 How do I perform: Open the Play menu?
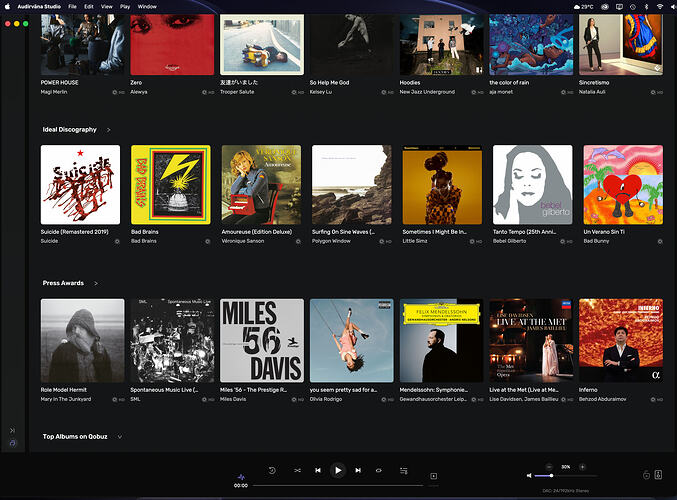coord(125,6)
